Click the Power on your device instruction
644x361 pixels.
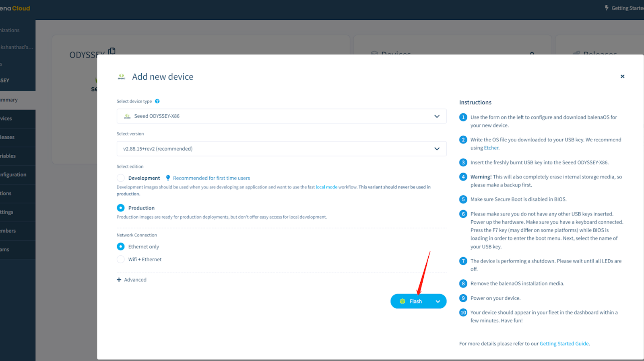495,298
